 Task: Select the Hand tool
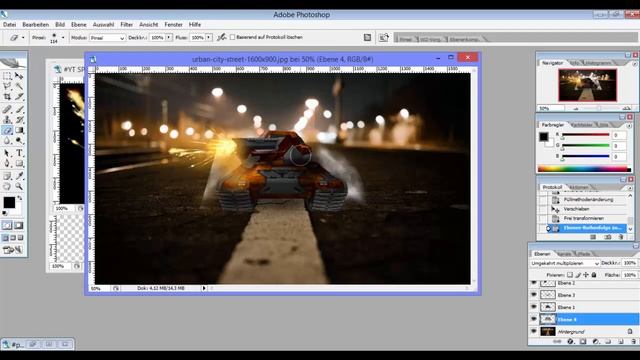[x=7, y=187]
